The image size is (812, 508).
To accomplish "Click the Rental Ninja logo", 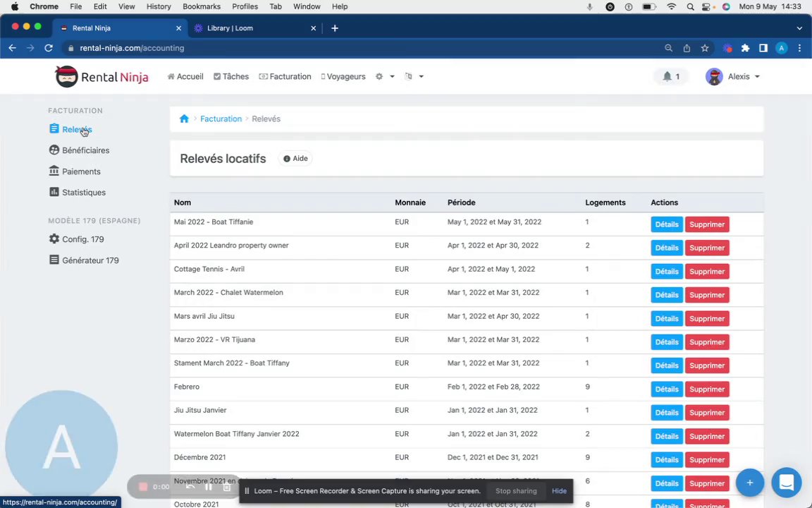I will pyautogui.click(x=102, y=77).
